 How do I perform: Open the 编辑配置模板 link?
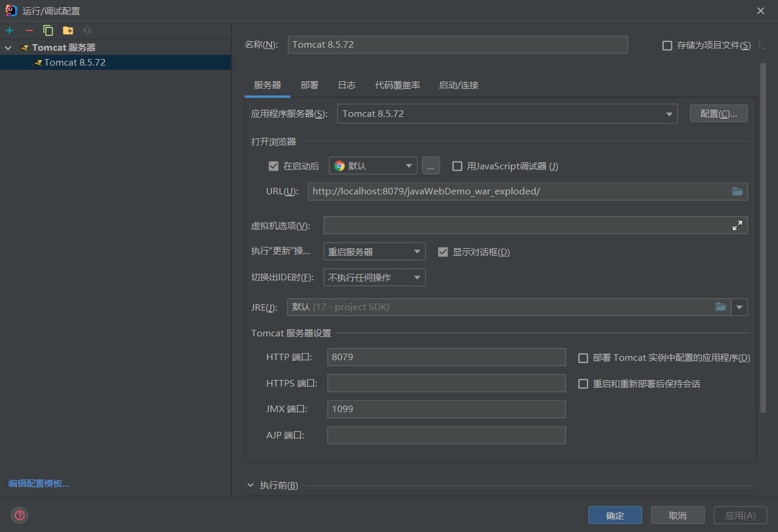point(39,484)
